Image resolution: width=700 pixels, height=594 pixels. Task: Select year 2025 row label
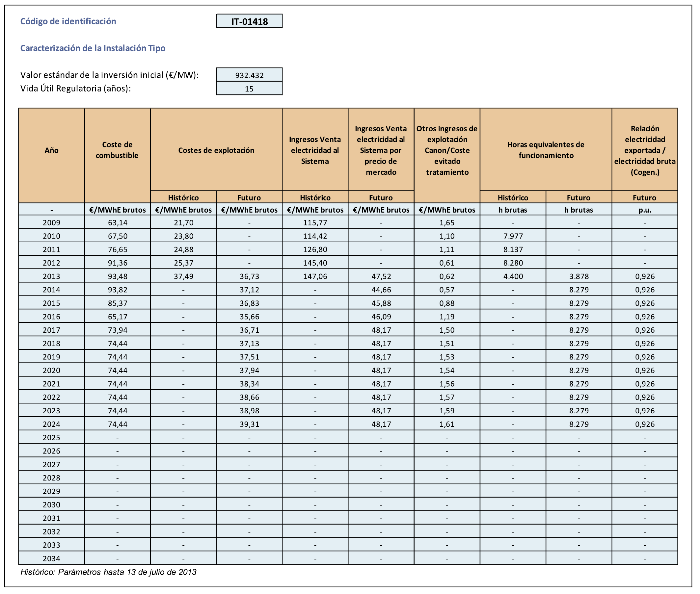pyautogui.click(x=52, y=437)
